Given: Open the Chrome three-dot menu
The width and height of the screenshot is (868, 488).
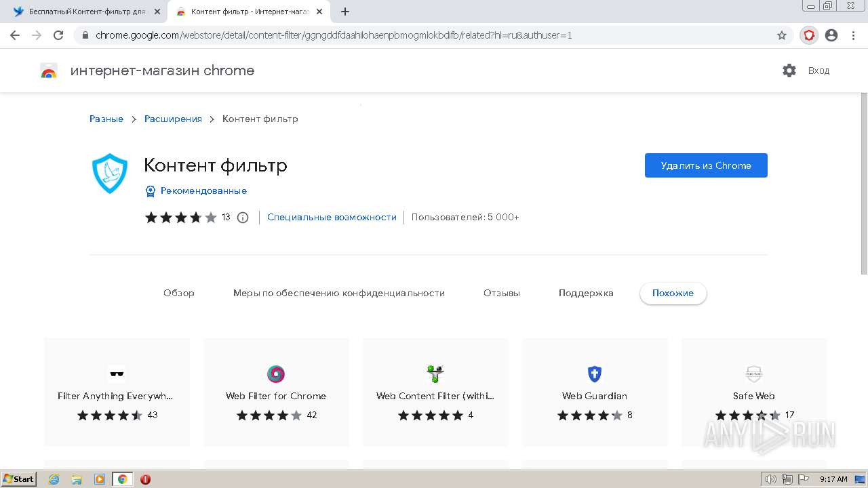Looking at the screenshot, I should [852, 35].
